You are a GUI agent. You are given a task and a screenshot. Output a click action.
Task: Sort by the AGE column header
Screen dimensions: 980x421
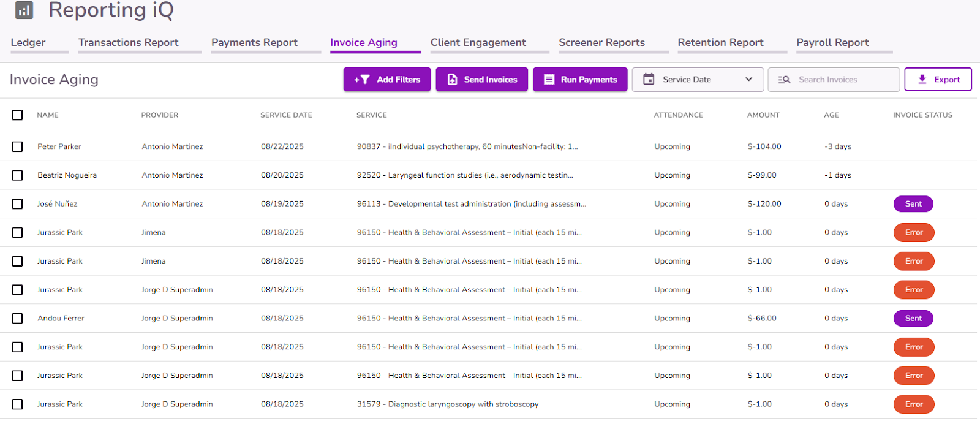pos(831,115)
